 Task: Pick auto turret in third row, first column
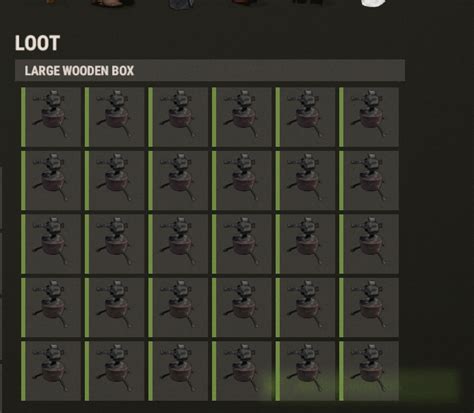pyautogui.click(x=51, y=244)
